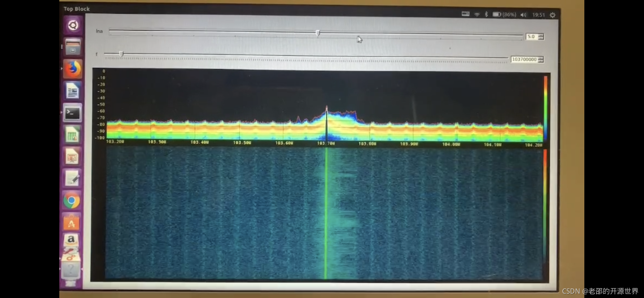The image size is (644, 298).
Task: Click the green carrier line in the waterfall
Action: point(326,213)
